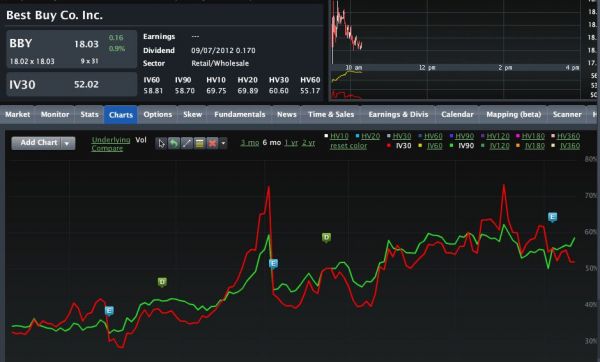
Task: Set chart range to 6 mo
Action: (272, 143)
